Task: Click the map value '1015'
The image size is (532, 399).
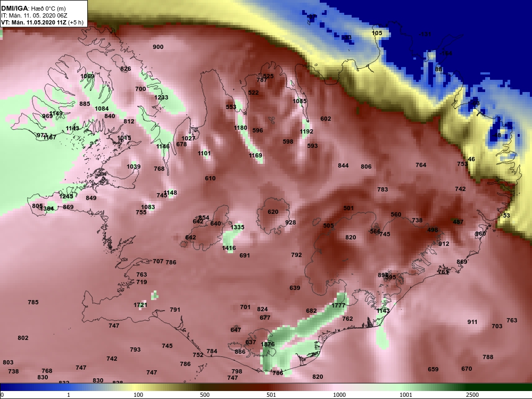Action: point(124,138)
